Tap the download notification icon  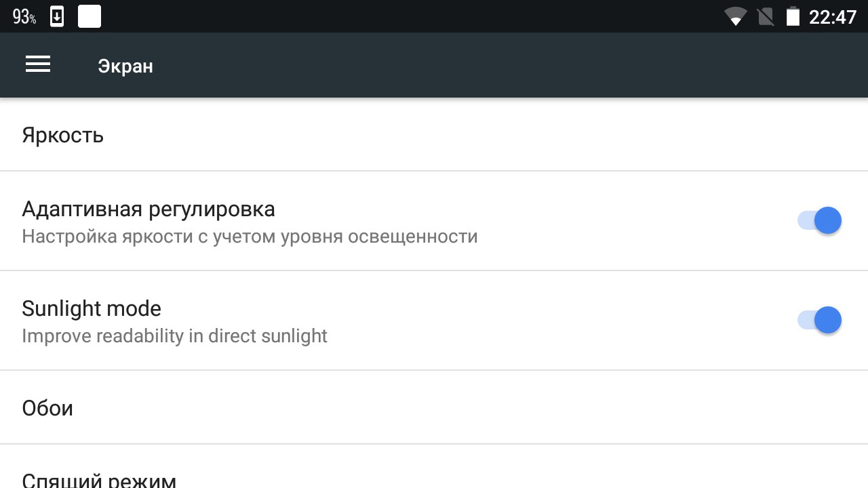[x=57, y=17]
